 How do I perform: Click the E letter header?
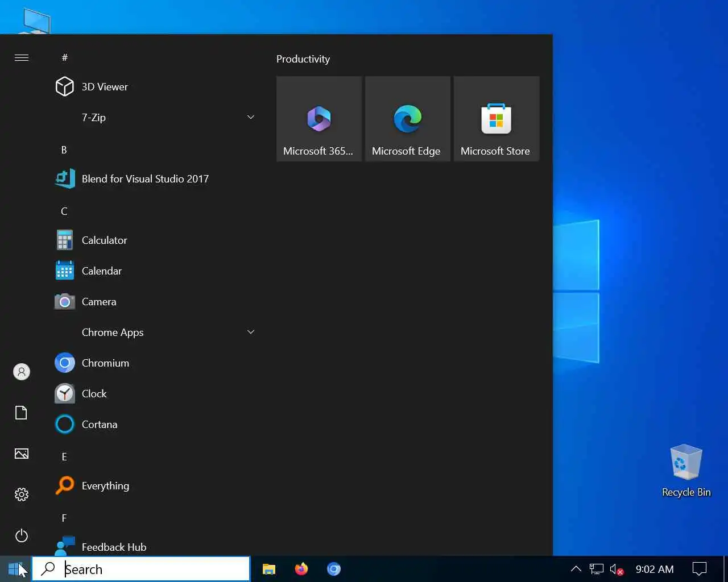click(64, 456)
